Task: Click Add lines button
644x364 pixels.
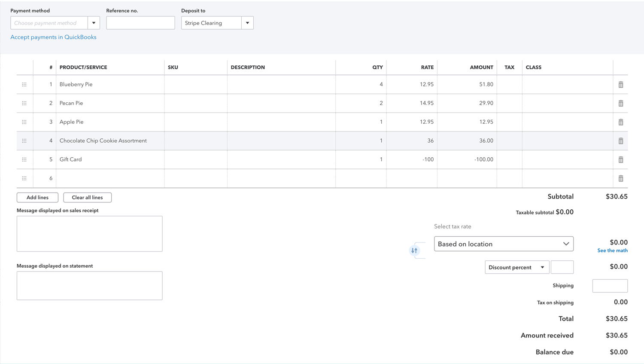Action: (37, 198)
